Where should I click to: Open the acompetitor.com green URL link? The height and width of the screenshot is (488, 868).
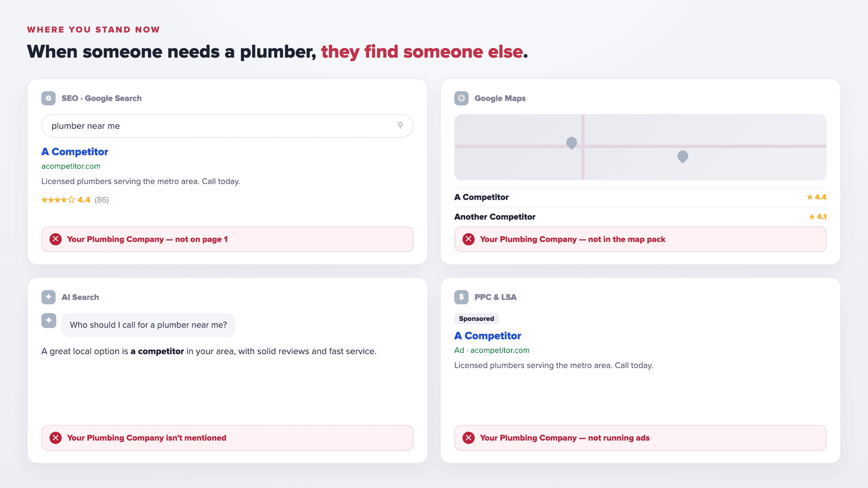coord(71,166)
